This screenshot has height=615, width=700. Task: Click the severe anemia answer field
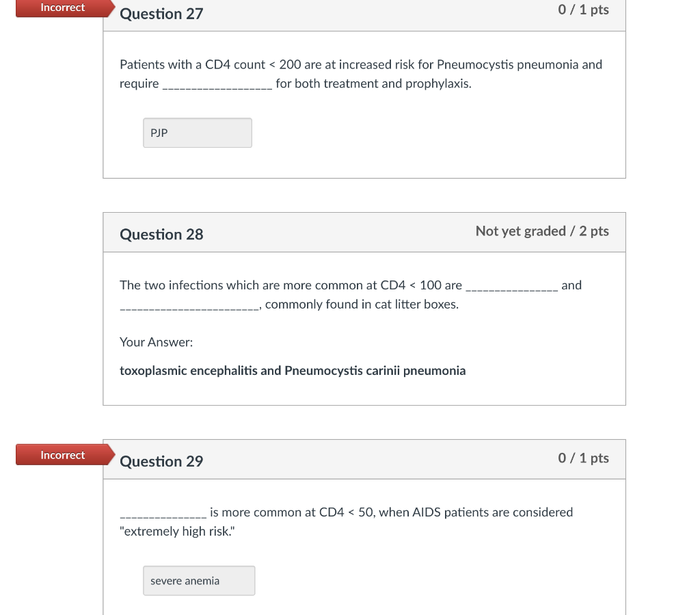(199, 580)
